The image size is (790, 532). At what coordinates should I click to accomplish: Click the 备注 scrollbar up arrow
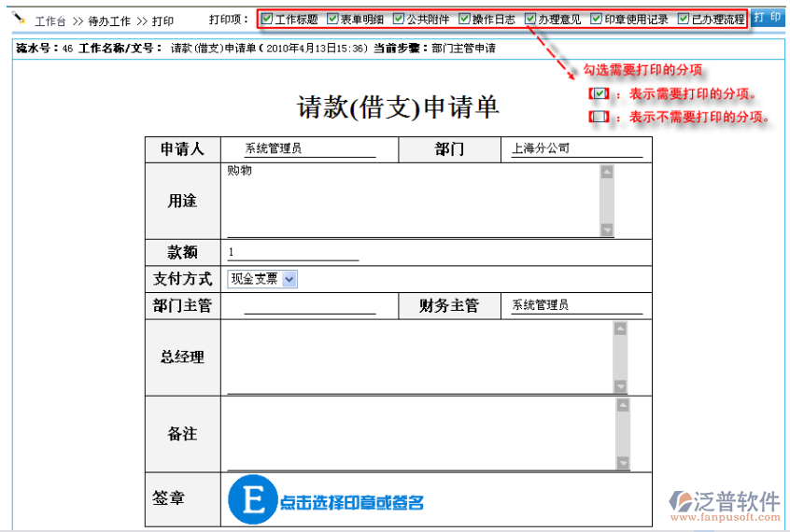pos(623,406)
